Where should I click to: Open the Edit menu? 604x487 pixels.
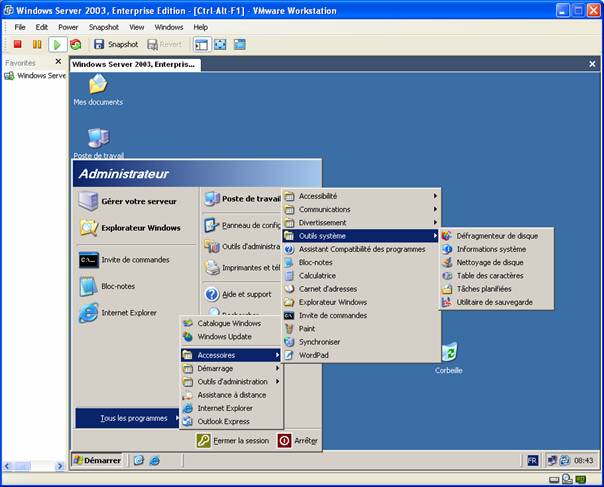[x=42, y=27]
